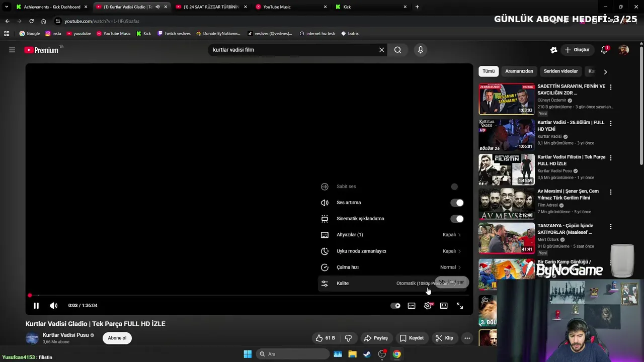Open Çalma hızı submenu

pyautogui.click(x=392, y=267)
